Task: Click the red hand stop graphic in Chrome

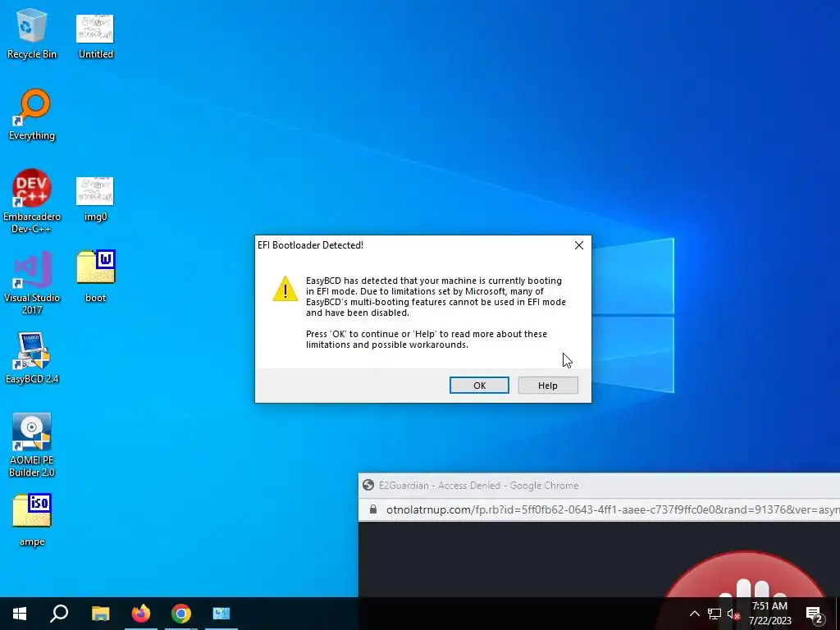Action: point(747,574)
